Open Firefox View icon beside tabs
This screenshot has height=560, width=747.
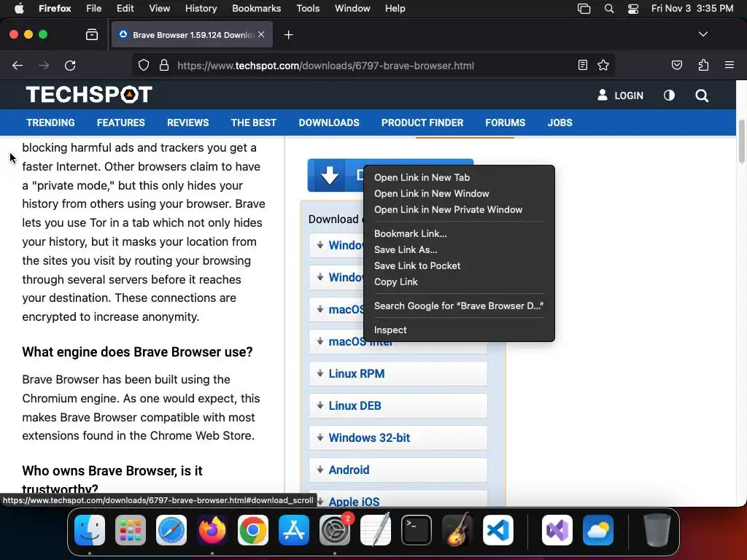(92, 34)
